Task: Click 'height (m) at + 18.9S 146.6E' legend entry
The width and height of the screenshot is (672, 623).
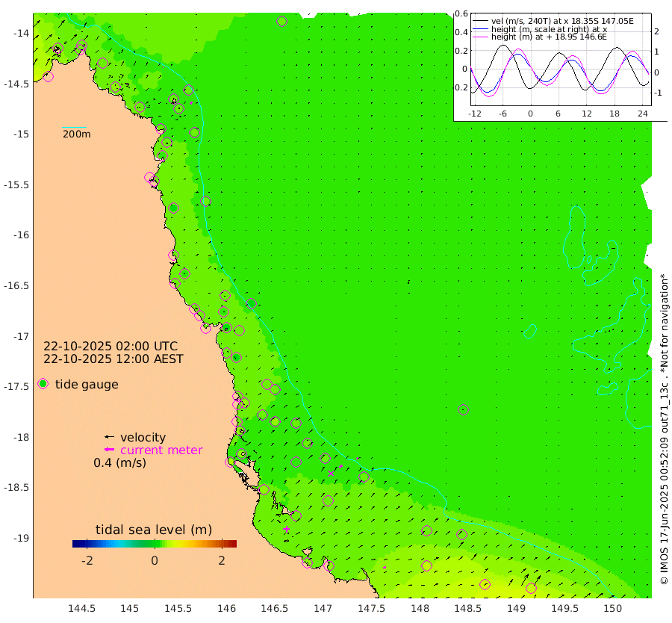Action: (549, 37)
